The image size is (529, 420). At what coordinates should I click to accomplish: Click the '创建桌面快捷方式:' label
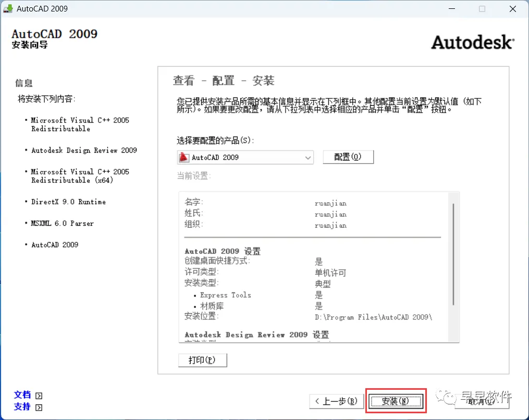[x=217, y=261]
